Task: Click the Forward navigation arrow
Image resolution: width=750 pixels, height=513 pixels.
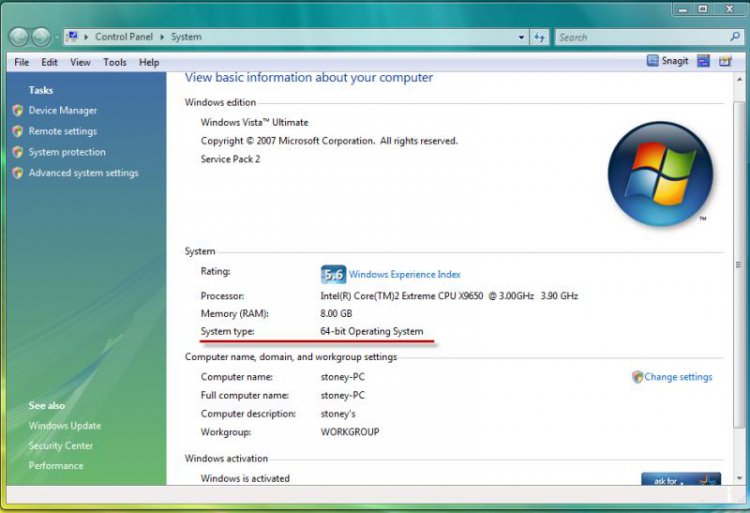Action: click(41, 37)
